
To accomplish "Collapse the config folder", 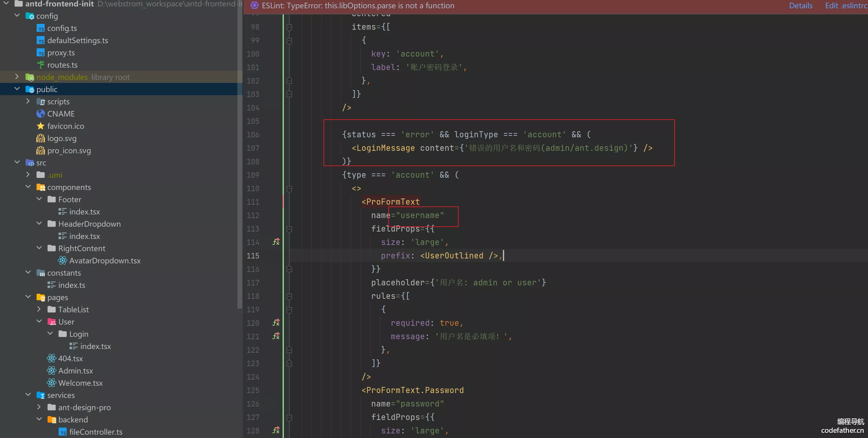I will [17, 16].
